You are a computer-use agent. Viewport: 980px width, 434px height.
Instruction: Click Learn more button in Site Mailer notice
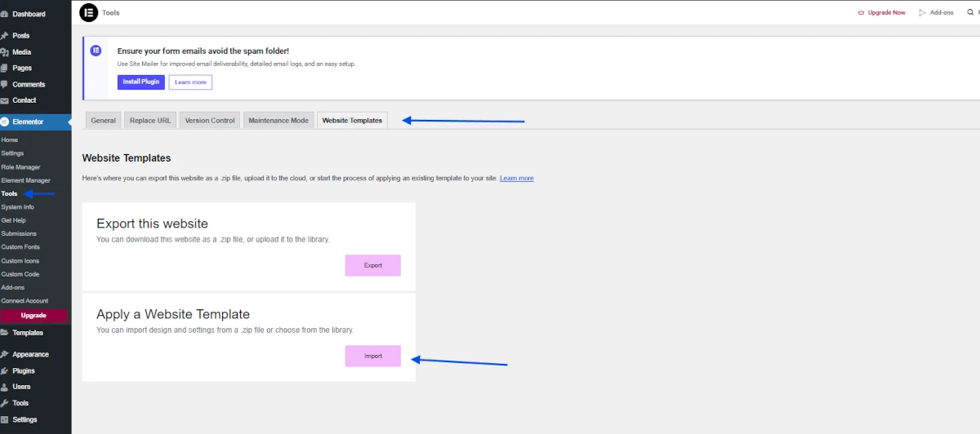point(190,82)
